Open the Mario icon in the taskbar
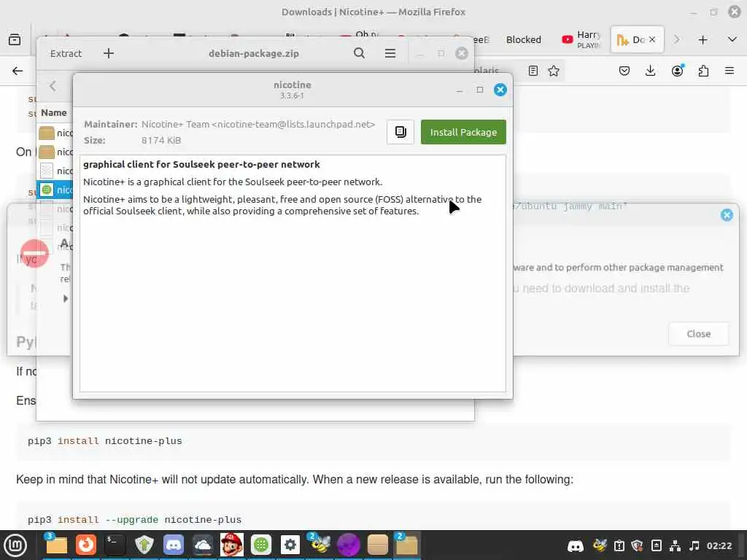The height and width of the screenshot is (560, 747). (x=232, y=545)
